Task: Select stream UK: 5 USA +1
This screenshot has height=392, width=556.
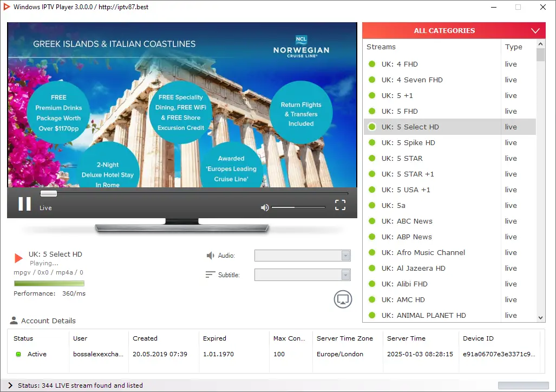Action: pyautogui.click(x=450, y=190)
